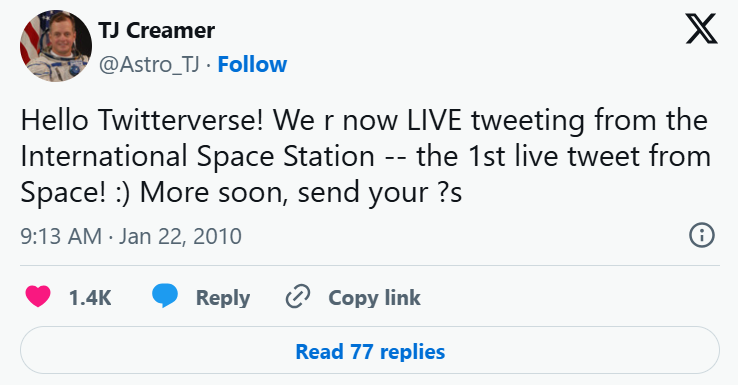The width and height of the screenshot is (738, 385).
Task: Open the tweet info circle icon
Action: [702, 235]
